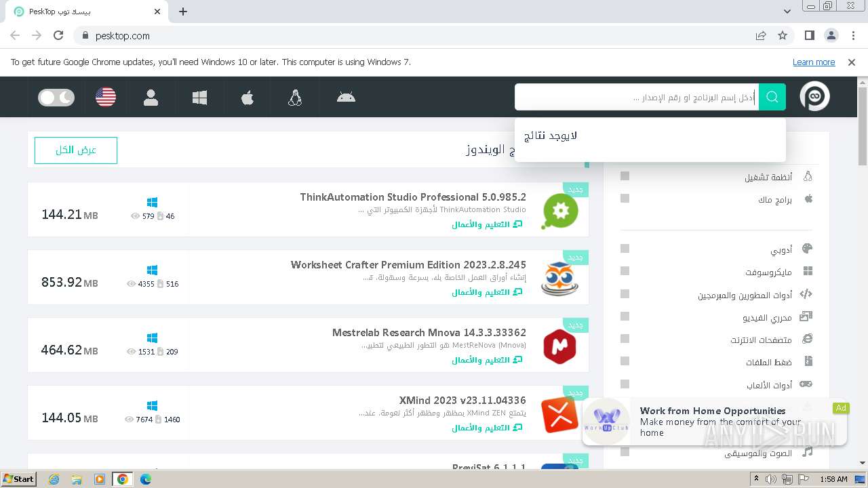Open التعليم والأعمال category under ThinkAutomation
The height and width of the screenshot is (488, 868).
[x=488, y=224]
